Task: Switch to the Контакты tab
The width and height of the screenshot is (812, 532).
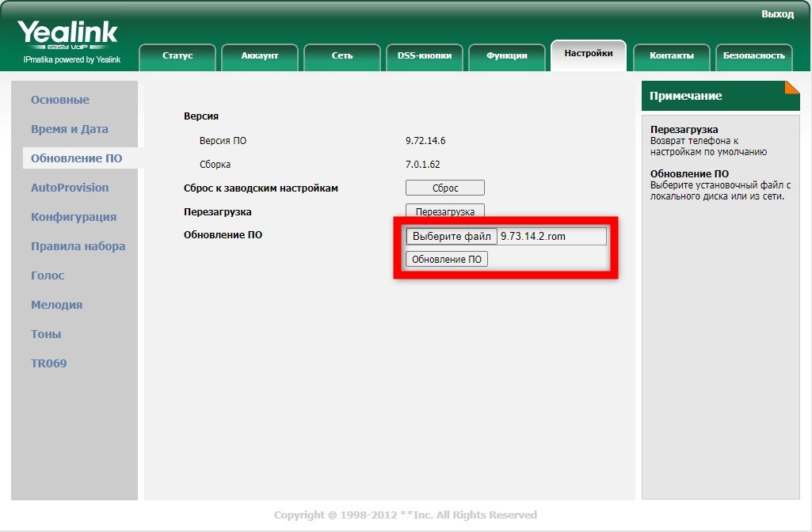Action: [672, 56]
